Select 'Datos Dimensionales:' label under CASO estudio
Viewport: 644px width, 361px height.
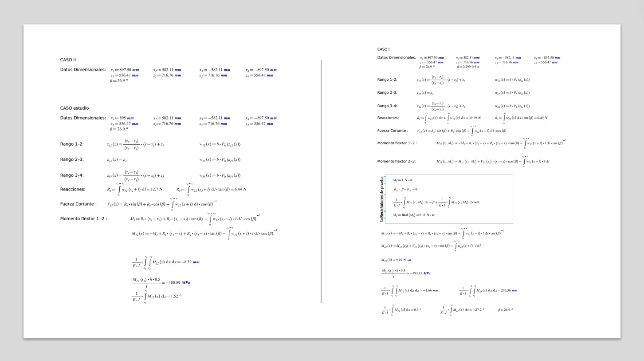tap(83, 118)
